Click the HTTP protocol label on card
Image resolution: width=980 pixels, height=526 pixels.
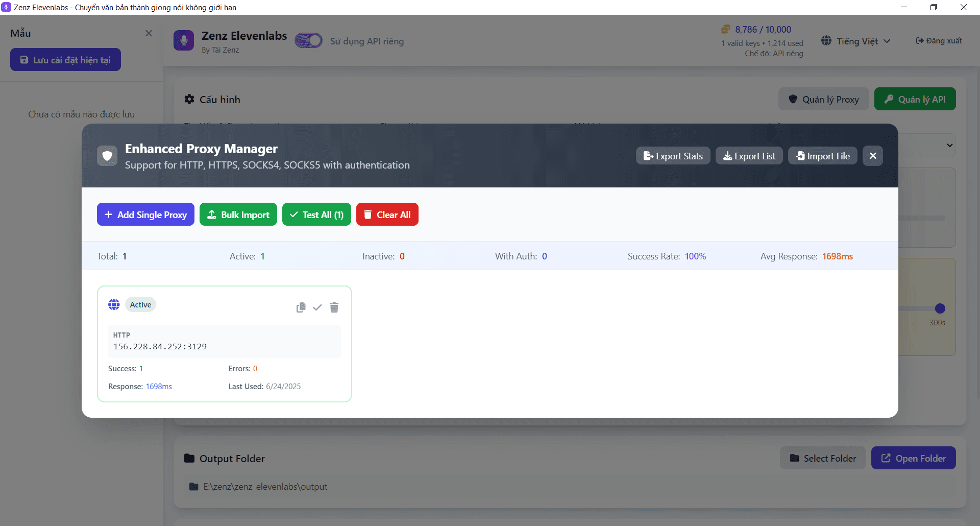[121, 335]
